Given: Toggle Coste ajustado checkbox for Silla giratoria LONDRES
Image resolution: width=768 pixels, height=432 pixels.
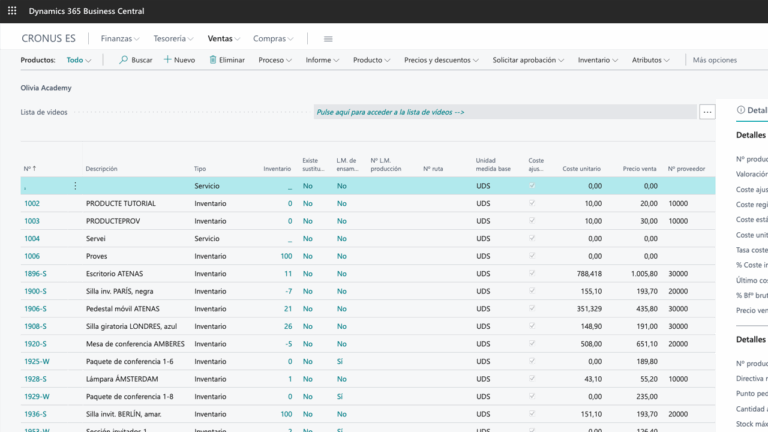Looking at the screenshot, I should (532, 326).
